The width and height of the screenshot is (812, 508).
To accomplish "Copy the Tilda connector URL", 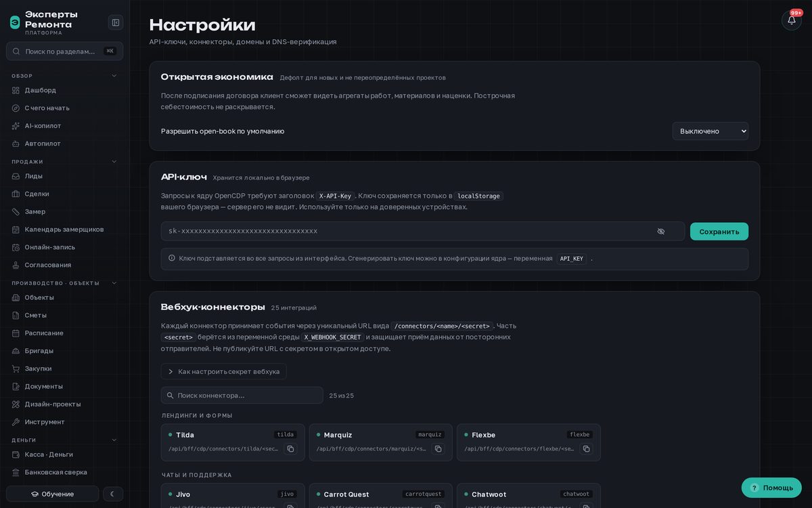I will [x=290, y=448].
